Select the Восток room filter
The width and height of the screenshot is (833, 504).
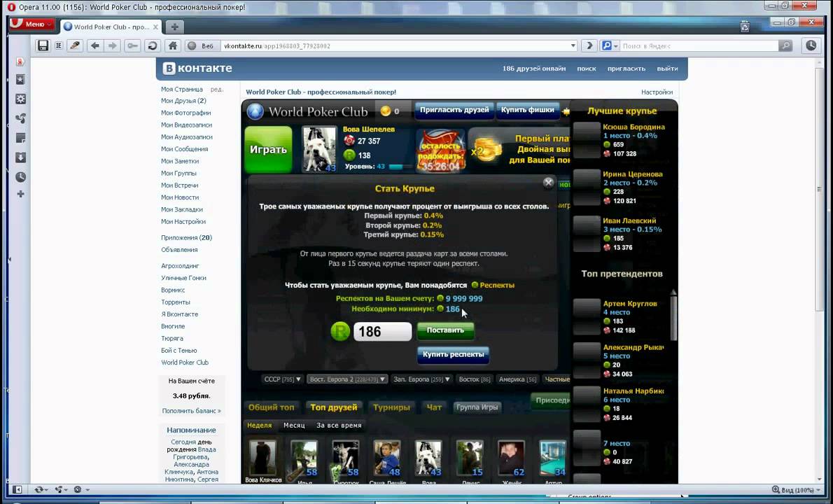tap(475, 379)
